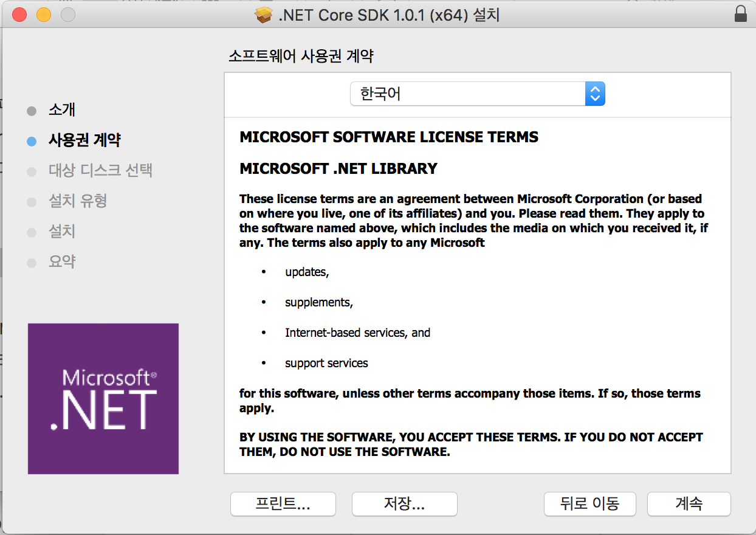Go back with 뒤로 이동 button
Screen dimensions: 756x535
click(589, 504)
